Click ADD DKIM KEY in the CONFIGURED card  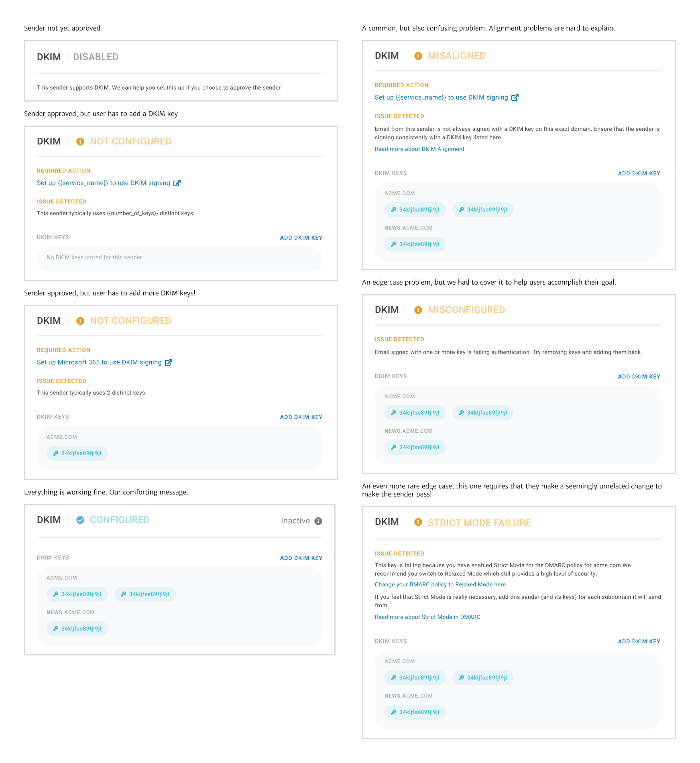point(301,558)
